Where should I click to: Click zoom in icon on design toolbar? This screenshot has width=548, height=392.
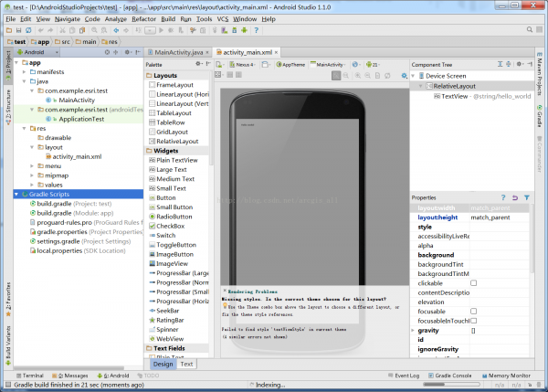pos(358,75)
